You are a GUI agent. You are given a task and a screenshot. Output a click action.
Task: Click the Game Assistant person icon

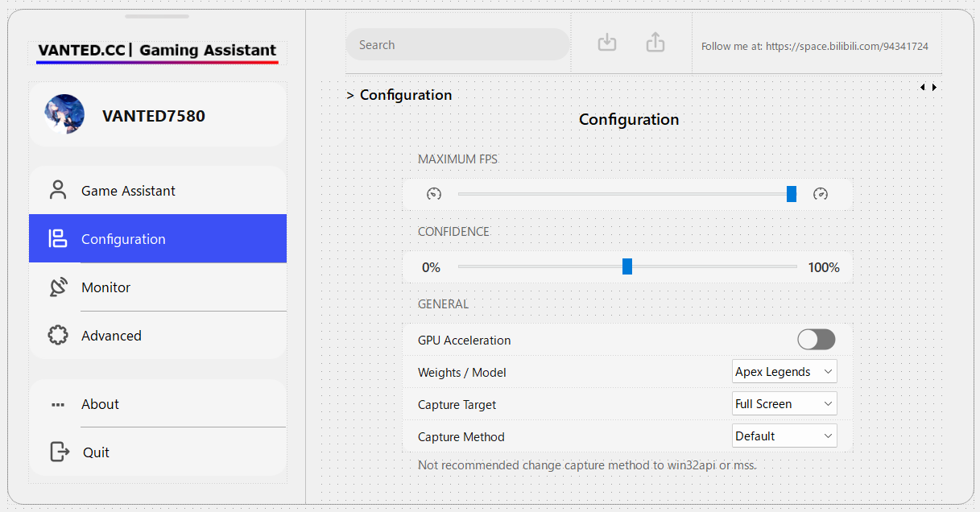pyautogui.click(x=58, y=190)
